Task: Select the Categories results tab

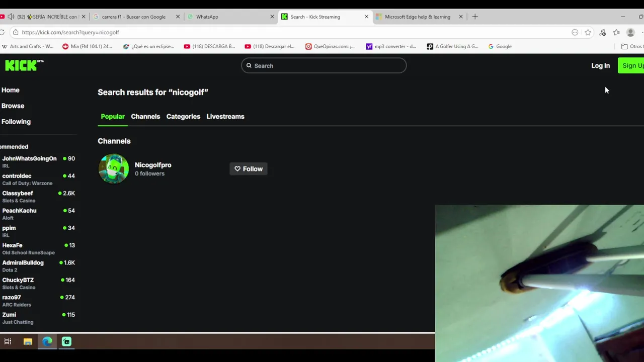Action: coord(183,117)
